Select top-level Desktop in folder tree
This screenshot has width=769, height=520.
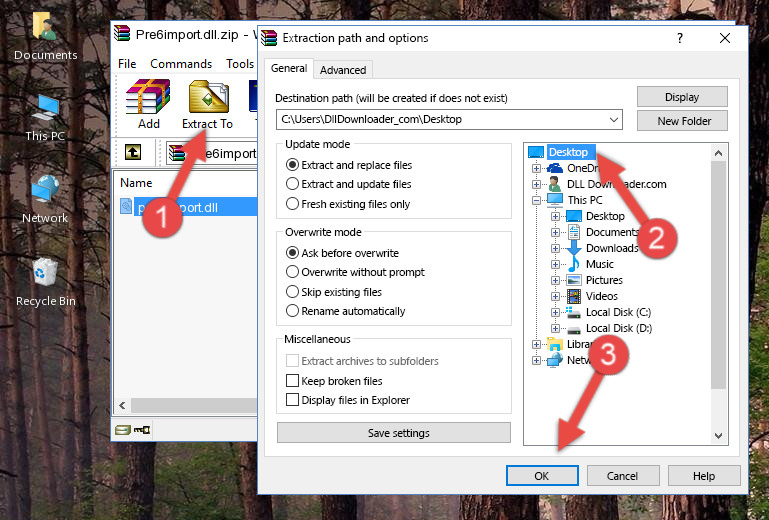(x=568, y=152)
